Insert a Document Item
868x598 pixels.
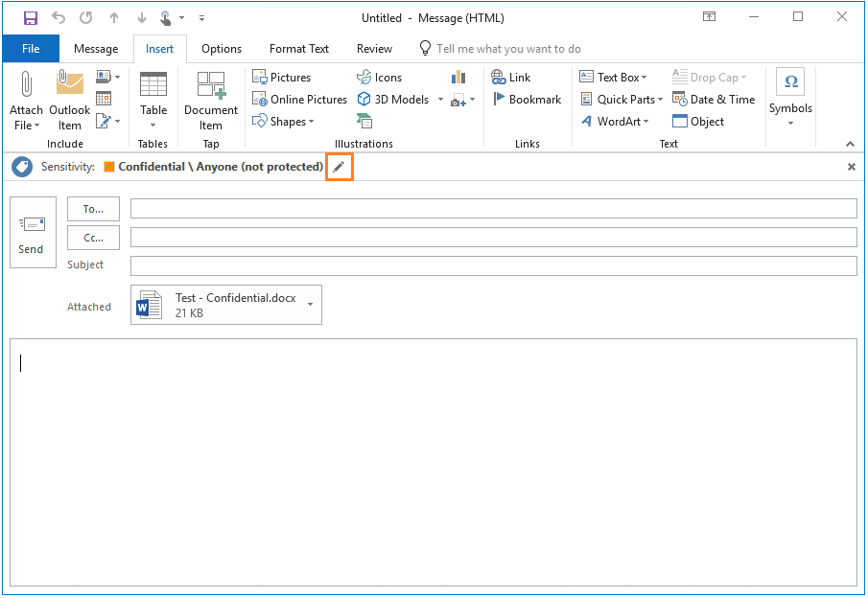(x=211, y=101)
